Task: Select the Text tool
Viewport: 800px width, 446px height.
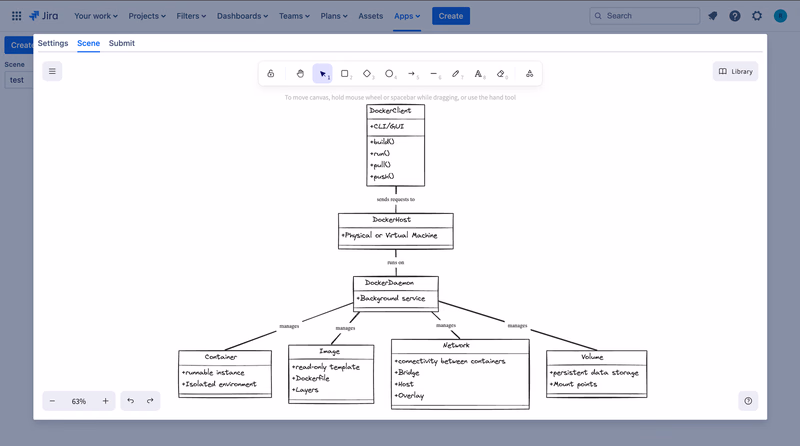Action: pos(479,74)
